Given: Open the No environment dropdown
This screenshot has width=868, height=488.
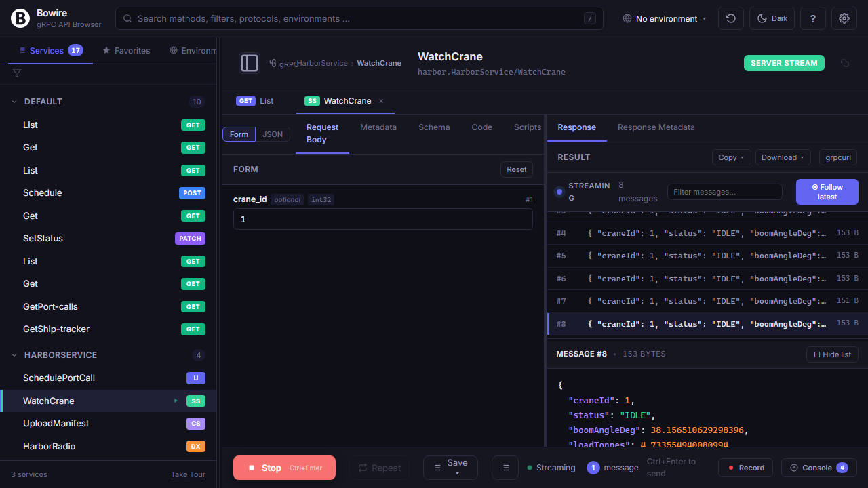Looking at the screenshot, I should click(x=665, y=18).
